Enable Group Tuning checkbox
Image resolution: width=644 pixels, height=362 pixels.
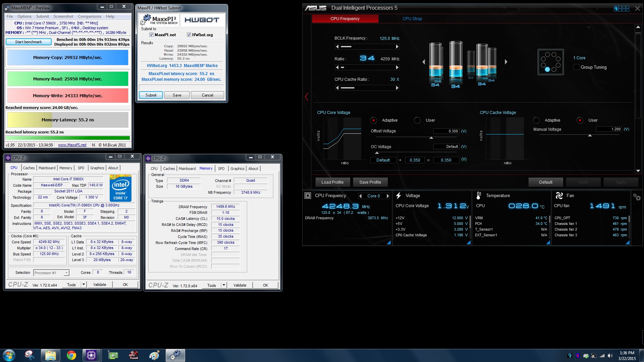tap(577, 67)
